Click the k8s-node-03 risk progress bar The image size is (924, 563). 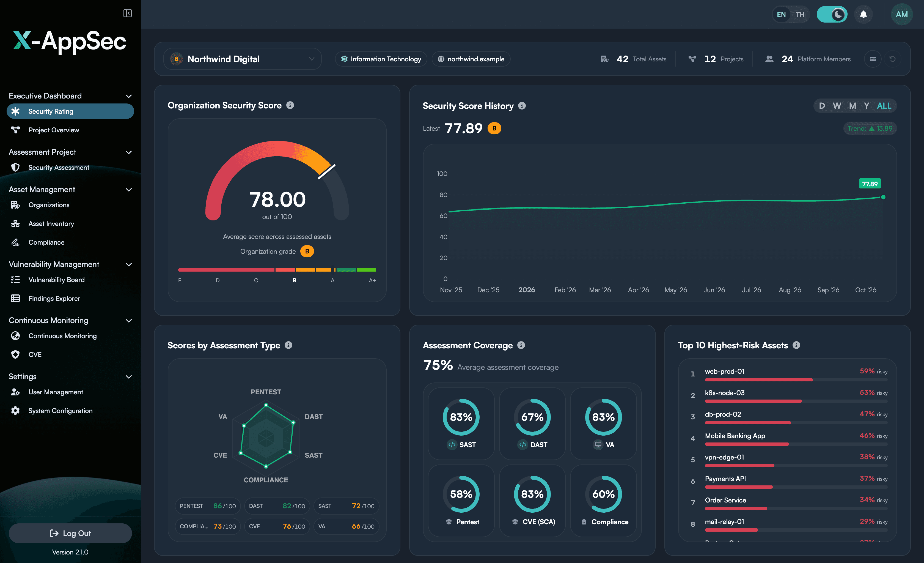796,401
